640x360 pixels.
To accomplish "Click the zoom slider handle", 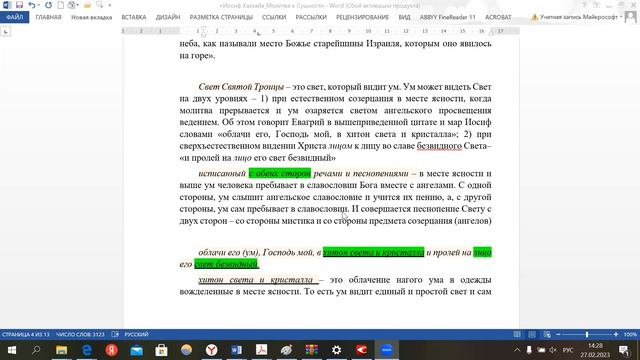I will click(x=587, y=334).
